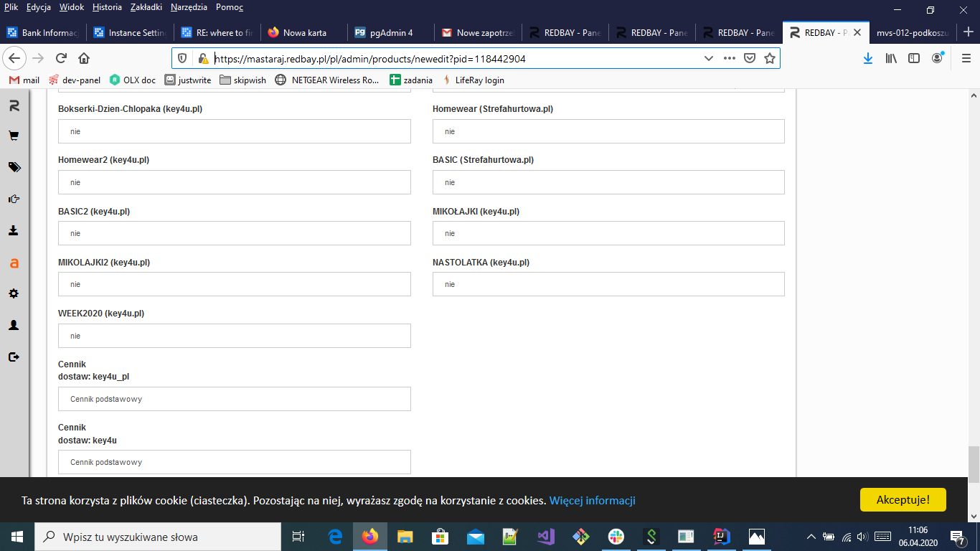Screen dimensions: 980x551
Task: Click the pointing hand icon in sidebar
Action: pyautogui.click(x=14, y=199)
